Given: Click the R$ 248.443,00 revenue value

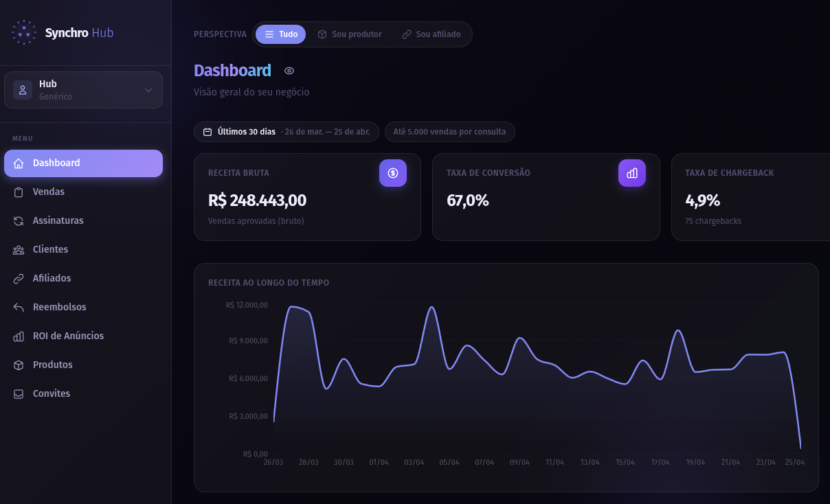Looking at the screenshot, I should point(257,201).
